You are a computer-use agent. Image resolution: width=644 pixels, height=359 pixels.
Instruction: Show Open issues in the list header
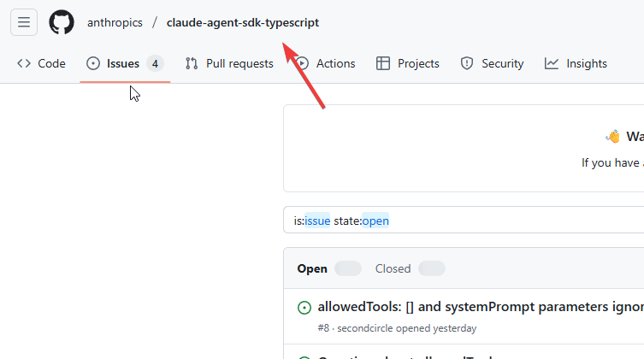[312, 268]
